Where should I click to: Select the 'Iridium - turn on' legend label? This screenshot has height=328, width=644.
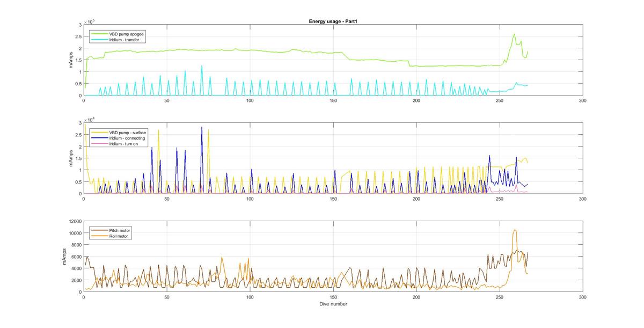[125, 144]
